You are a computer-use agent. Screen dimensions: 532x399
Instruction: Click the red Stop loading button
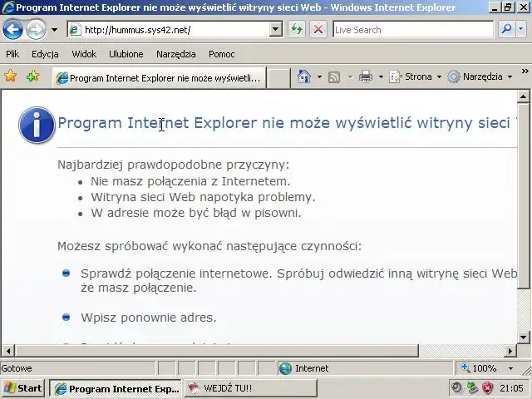pyautogui.click(x=318, y=30)
